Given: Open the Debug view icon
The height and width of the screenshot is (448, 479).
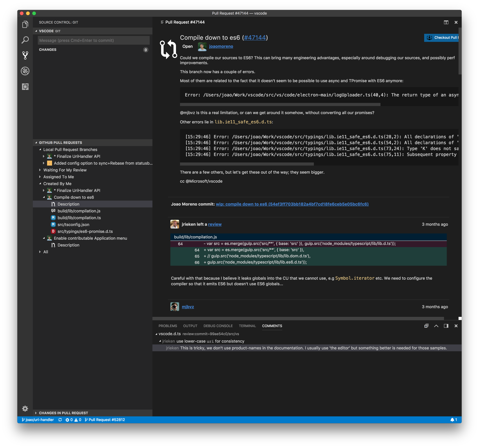Looking at the screenshot, I should click(x=25, y=71).
